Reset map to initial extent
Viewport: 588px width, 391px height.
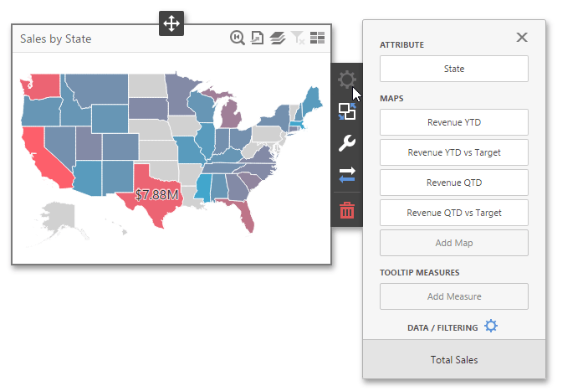click(x=238, y=39)
